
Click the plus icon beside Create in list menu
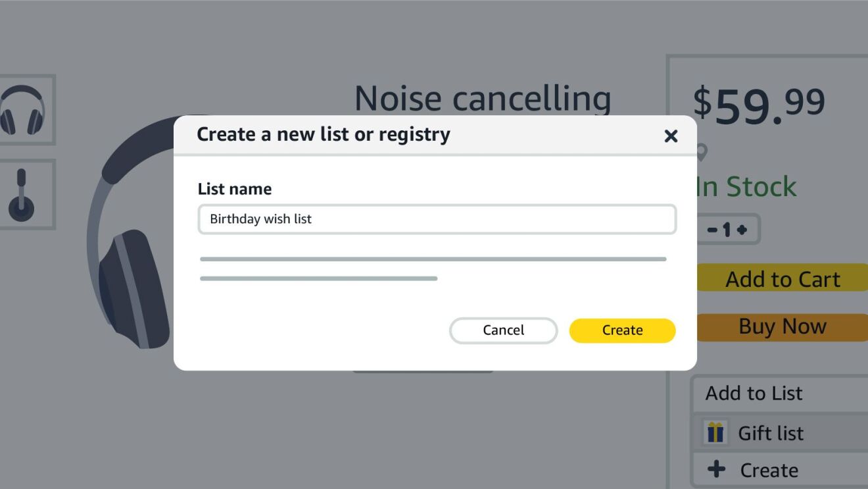click(716, 470)
